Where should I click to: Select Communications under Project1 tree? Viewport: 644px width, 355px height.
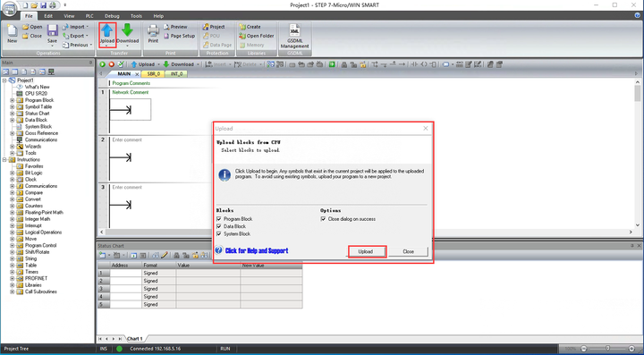pyautogui.click(x=41, y=139)
